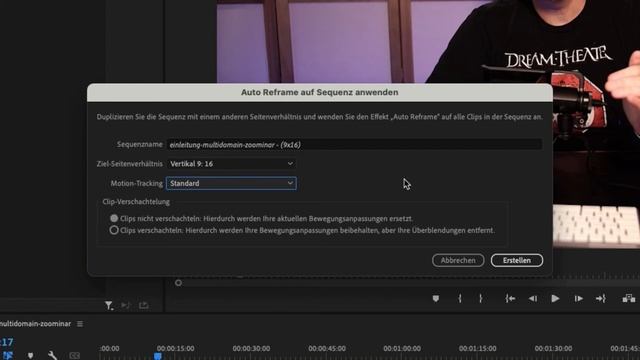Click the Automate to Sequence icon beside the funnel
Image resolution: width=640 pixels, height=360 pixels.
click(x=125, y=305)
